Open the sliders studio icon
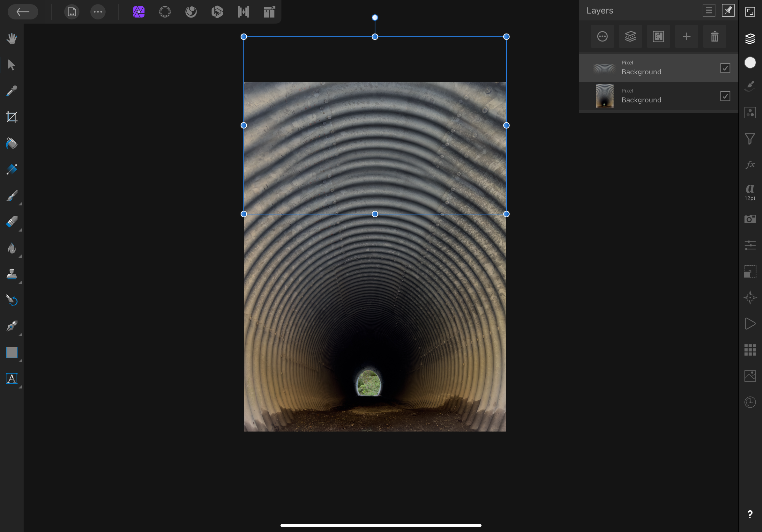The width and height of the screenshot is (762, 532). coord(750,246)
